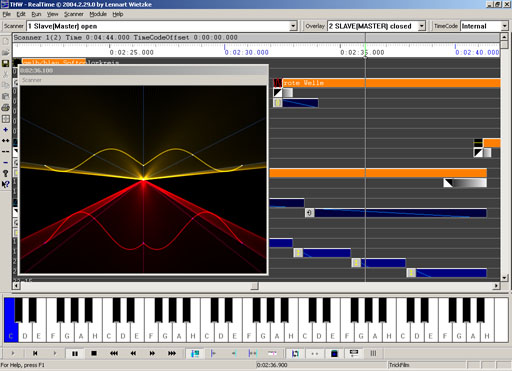
Task: Click the About question mark icon
Action: (x=5, y=173)
